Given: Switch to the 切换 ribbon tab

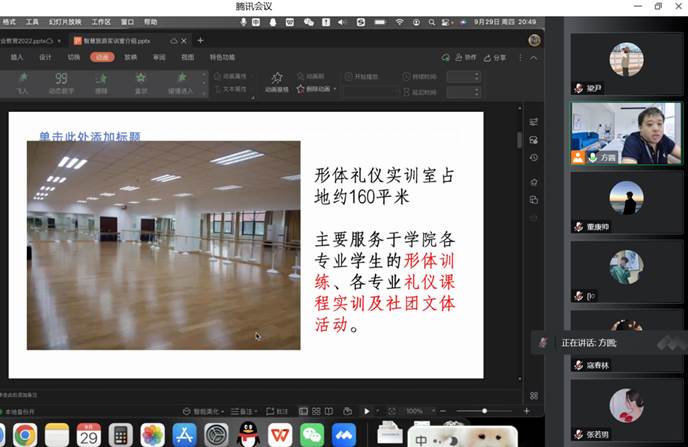Looking at the screenshot, I should click(74, 57).
